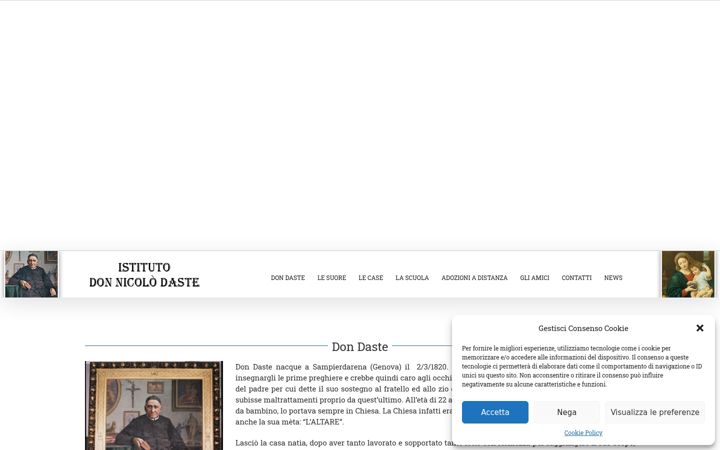Open the Contatti menu item
Screen dimensions: 720x450
576,277
